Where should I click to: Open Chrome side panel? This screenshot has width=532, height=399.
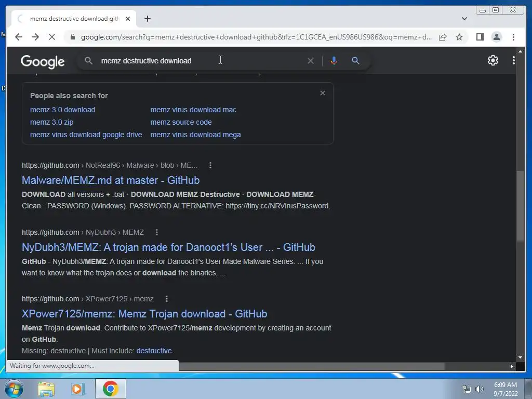pos(480,37)
